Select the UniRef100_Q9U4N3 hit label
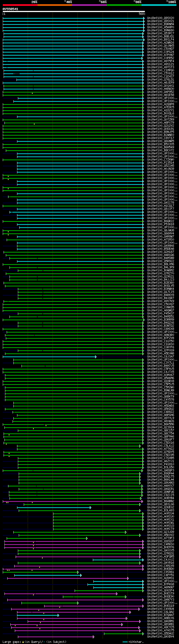This screenshot has width=179, height=644. click(x=161, y=483)
